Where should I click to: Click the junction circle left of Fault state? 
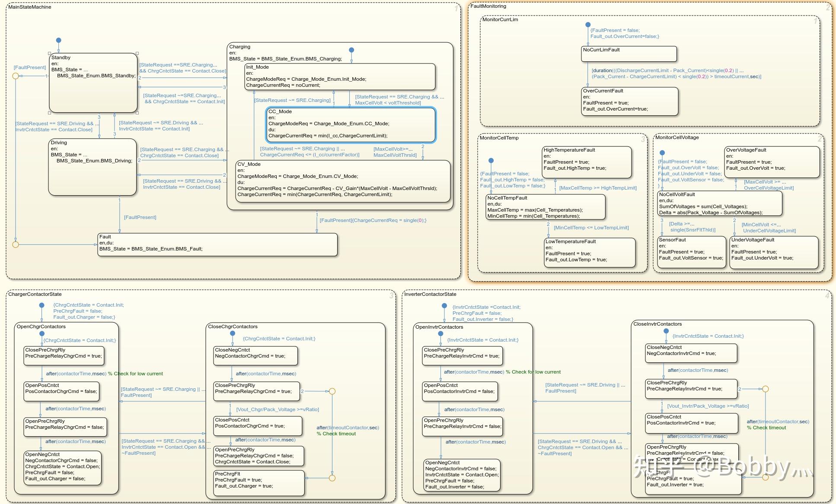(16, 244)
